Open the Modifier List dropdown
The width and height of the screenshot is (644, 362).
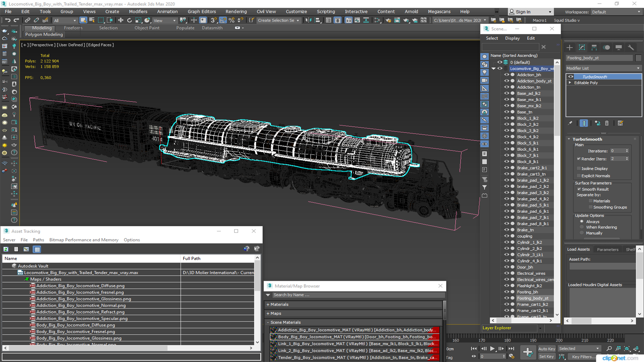click(x=603, y=68)
